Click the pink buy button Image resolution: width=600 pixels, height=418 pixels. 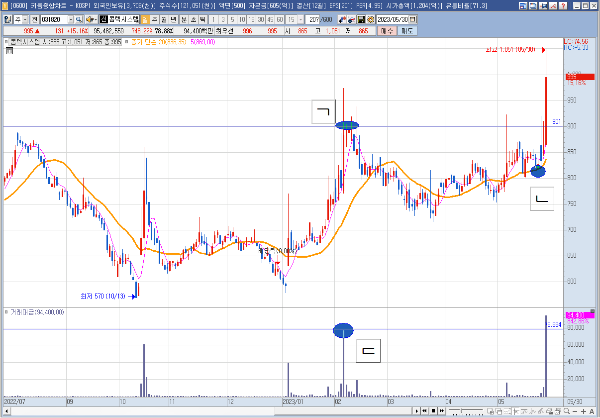pyautogui.click(x=386, y=31)
